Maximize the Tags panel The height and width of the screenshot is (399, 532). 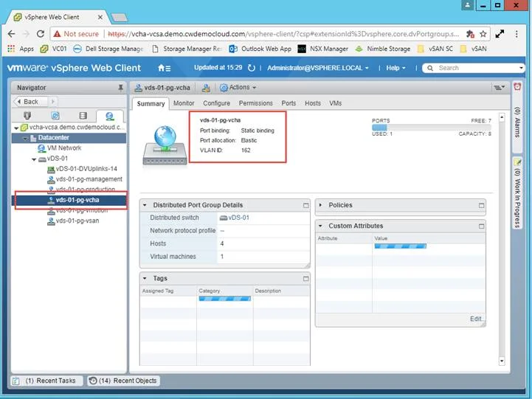[x=305, y=279]
